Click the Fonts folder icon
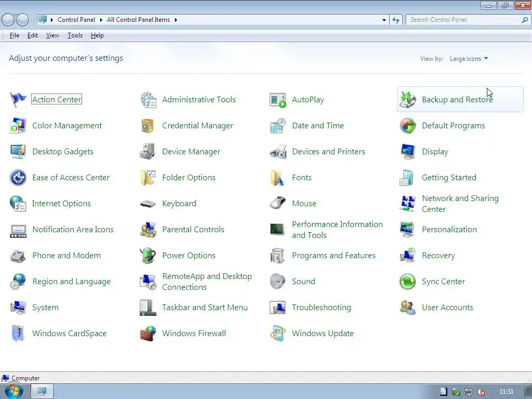This screenshot has width=532, height=399. tap(278, 178)
